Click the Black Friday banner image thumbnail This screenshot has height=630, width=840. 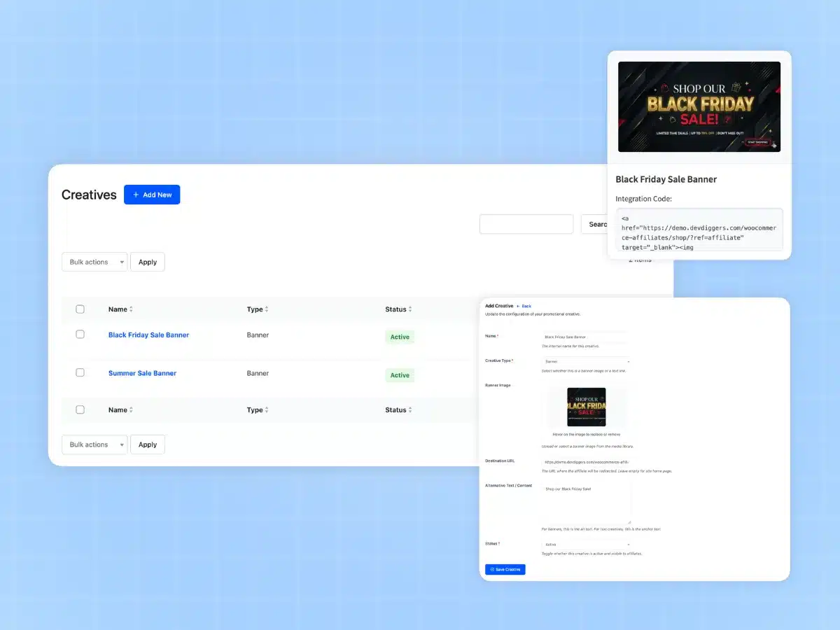[587, 407]
